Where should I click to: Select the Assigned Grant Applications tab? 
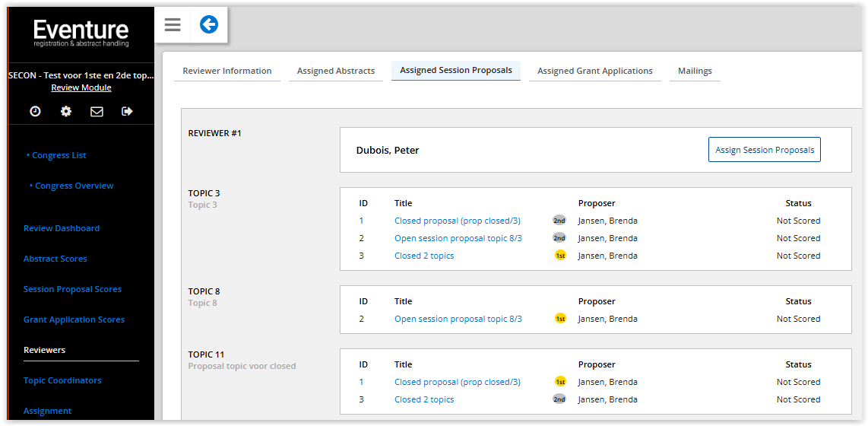click(x=594, y=71)
